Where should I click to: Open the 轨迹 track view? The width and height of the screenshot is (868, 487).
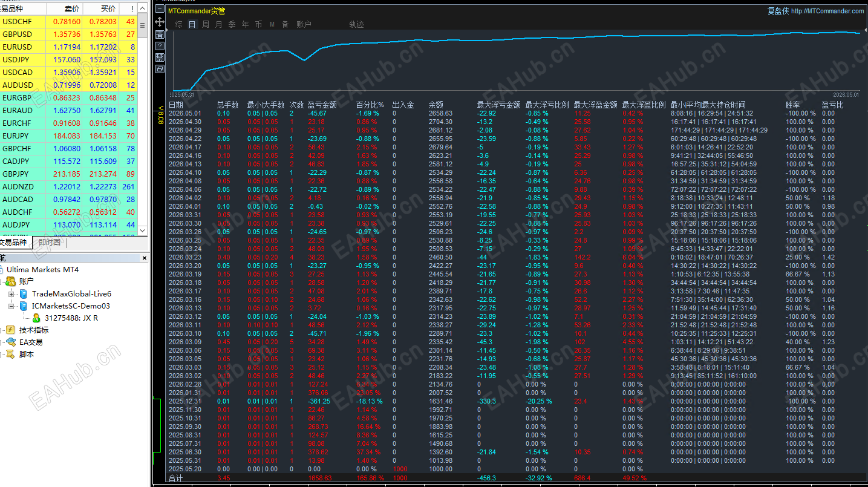[356, 24]
